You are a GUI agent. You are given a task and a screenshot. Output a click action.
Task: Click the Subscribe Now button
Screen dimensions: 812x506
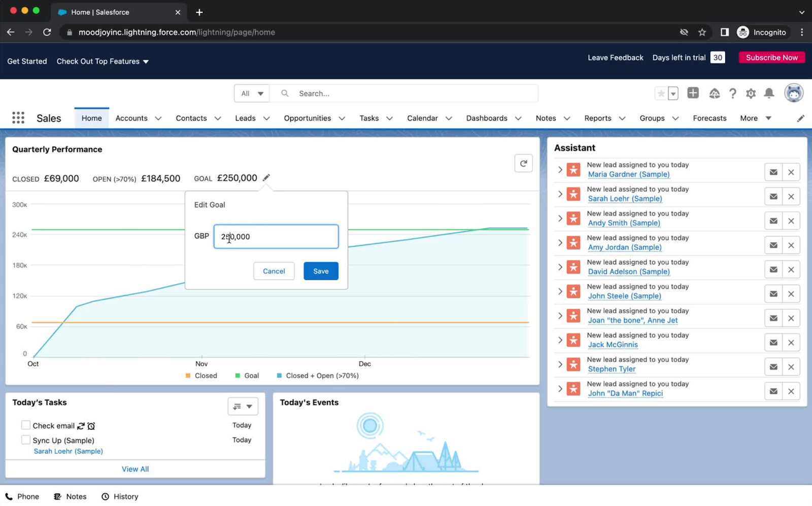tap(771, 57)
